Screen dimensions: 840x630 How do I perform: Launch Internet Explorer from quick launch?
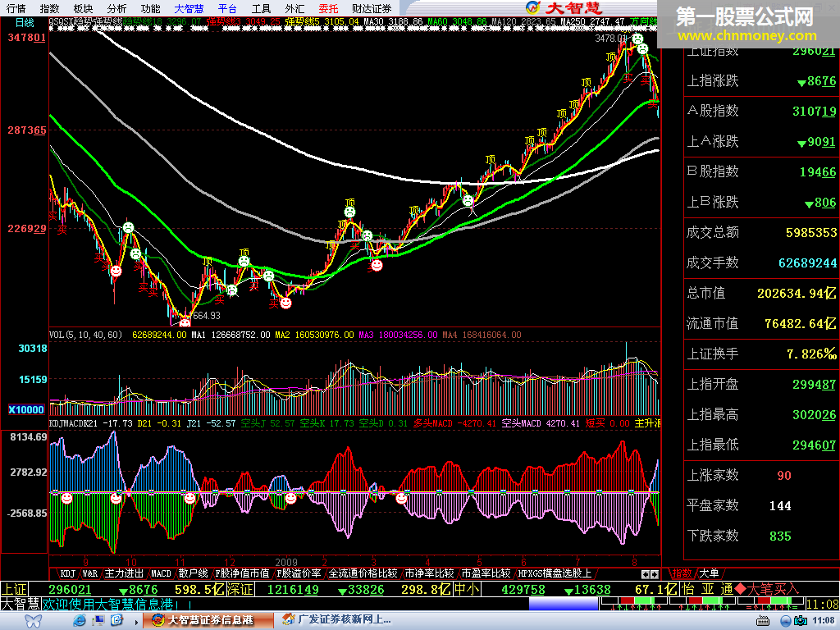tap(80, 620)
